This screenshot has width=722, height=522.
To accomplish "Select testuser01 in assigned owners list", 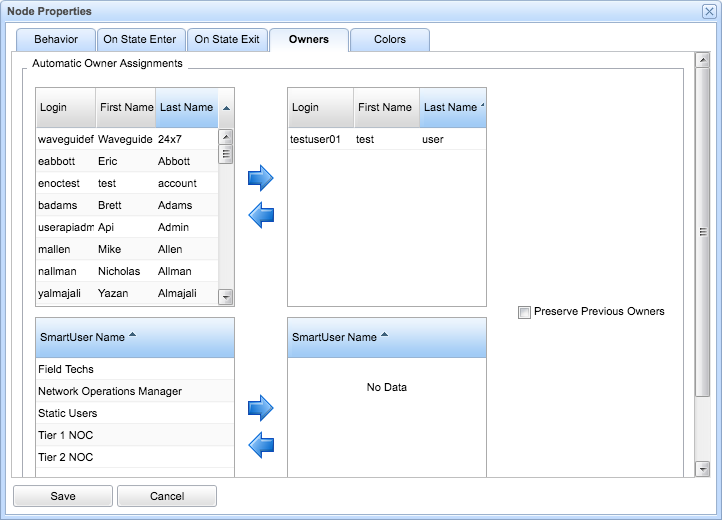I will (x=386, y=140).
